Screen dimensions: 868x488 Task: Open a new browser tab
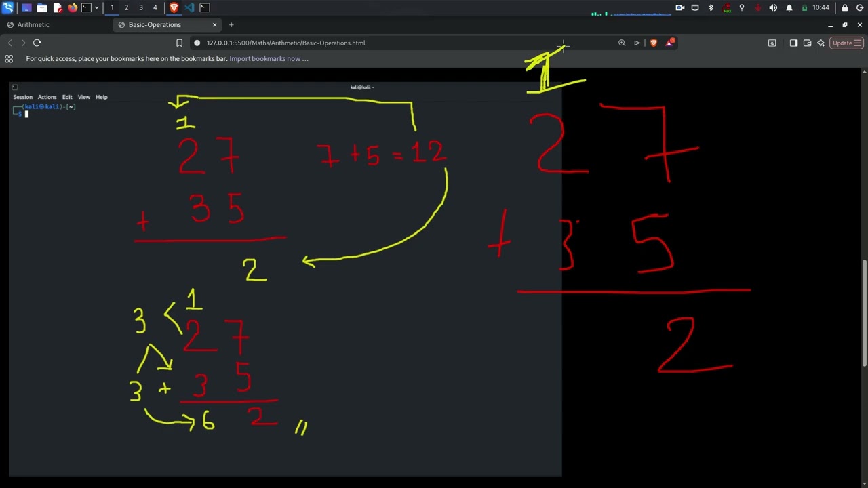231,25
